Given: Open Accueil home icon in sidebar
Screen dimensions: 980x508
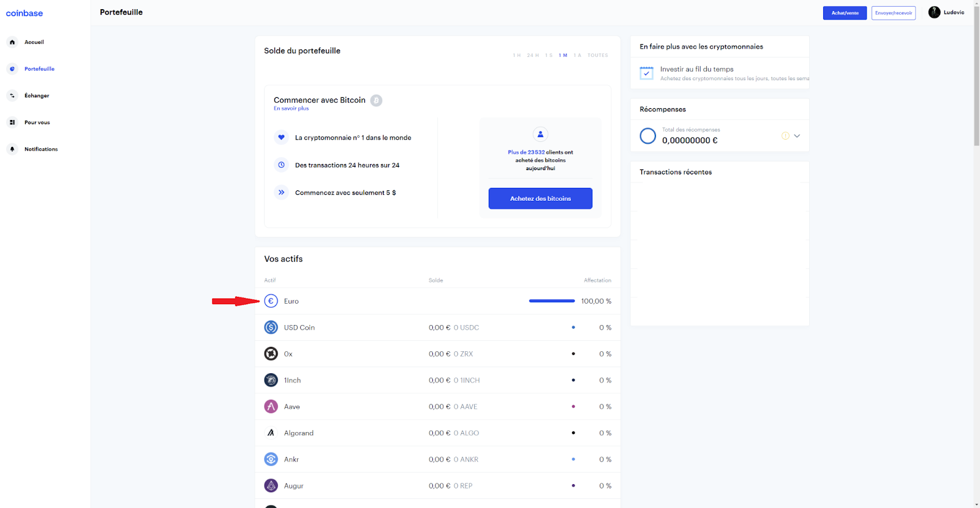Looking at the screenshot, I should coord(12,42).
